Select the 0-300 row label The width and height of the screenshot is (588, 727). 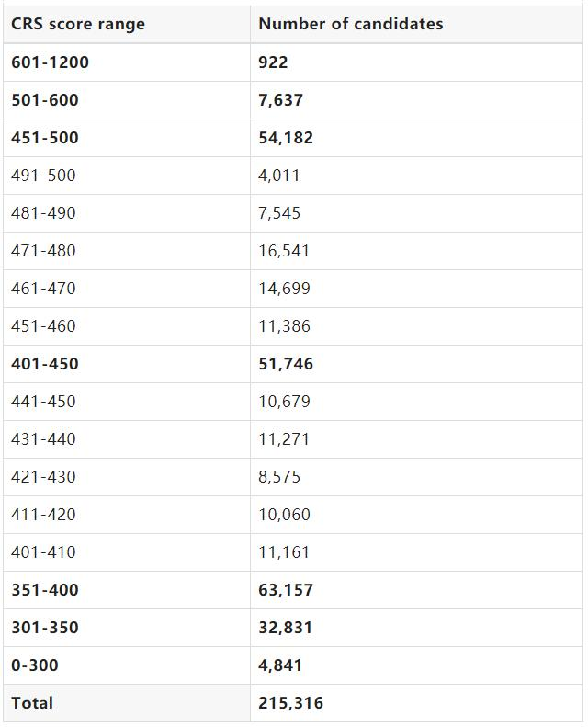pos(35,665)
